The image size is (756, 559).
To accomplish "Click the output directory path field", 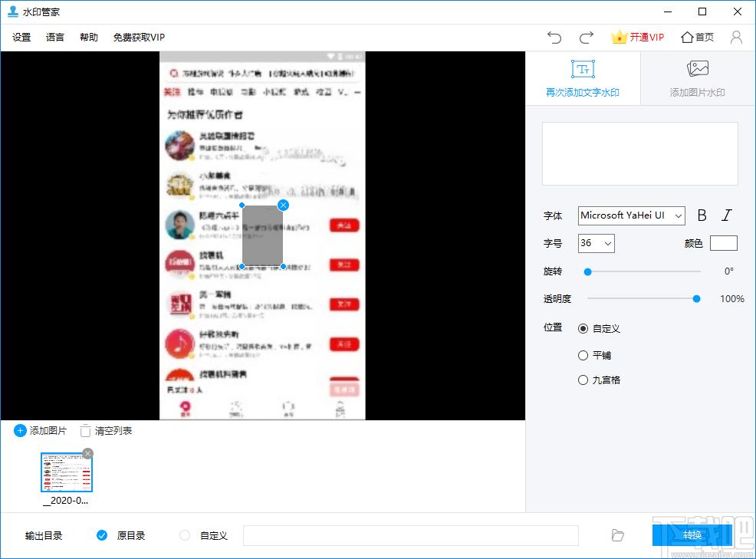I will 410,535.
